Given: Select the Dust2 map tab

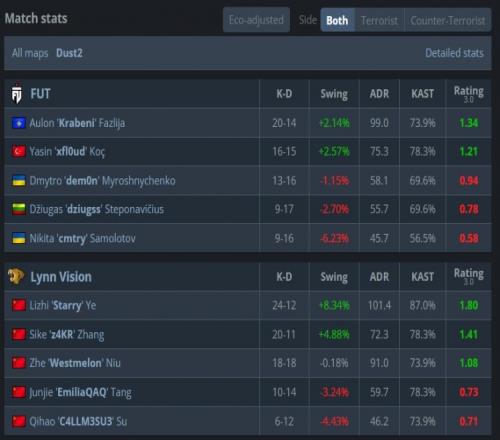Looking at the screenshot, I should 69,53.
